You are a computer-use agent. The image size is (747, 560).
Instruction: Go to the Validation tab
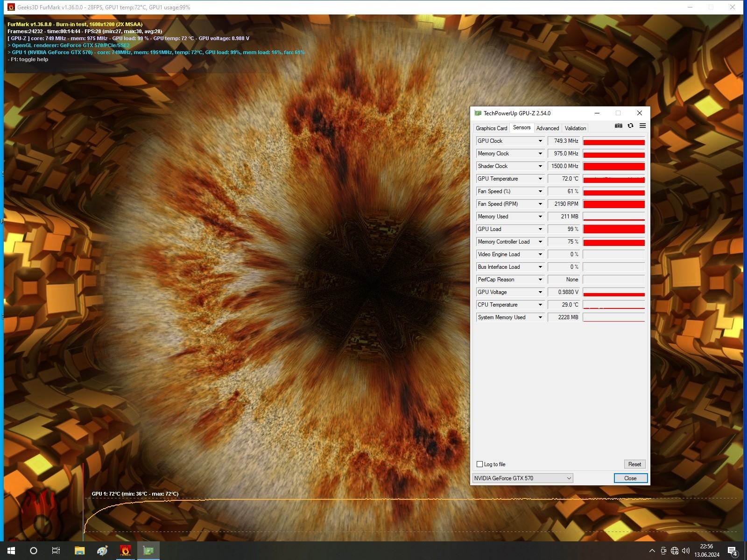point(575,128)
